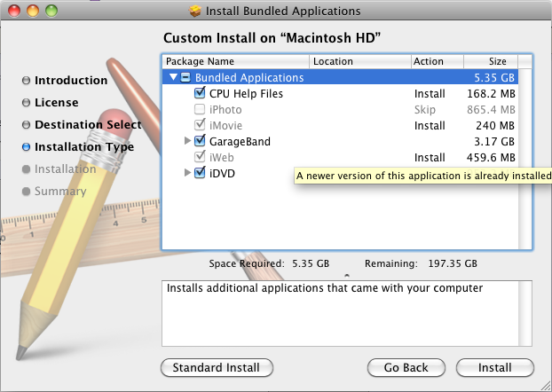Click the Skip action for iPhoto
Viewport: 552px width, 392px height.
(x=424, y=110)
